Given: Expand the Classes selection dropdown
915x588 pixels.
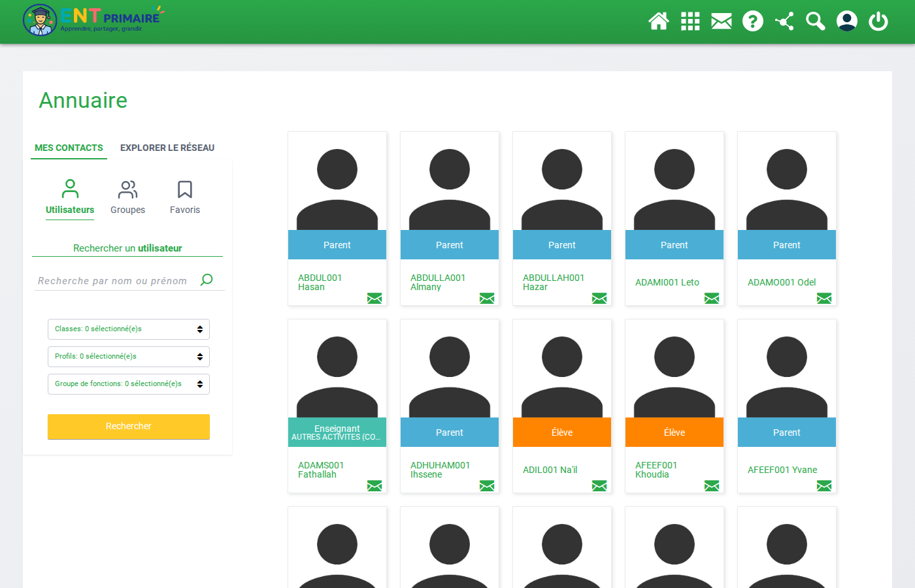Looking at the screenshot, I should point(129,329).
